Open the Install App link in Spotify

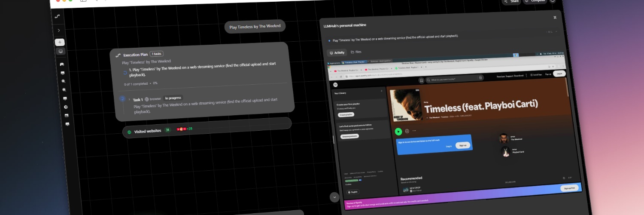(536, 74)
